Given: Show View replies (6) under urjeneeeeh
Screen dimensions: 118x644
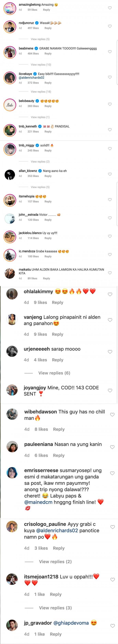Looking at the screenshot, I should pos(54,373).
